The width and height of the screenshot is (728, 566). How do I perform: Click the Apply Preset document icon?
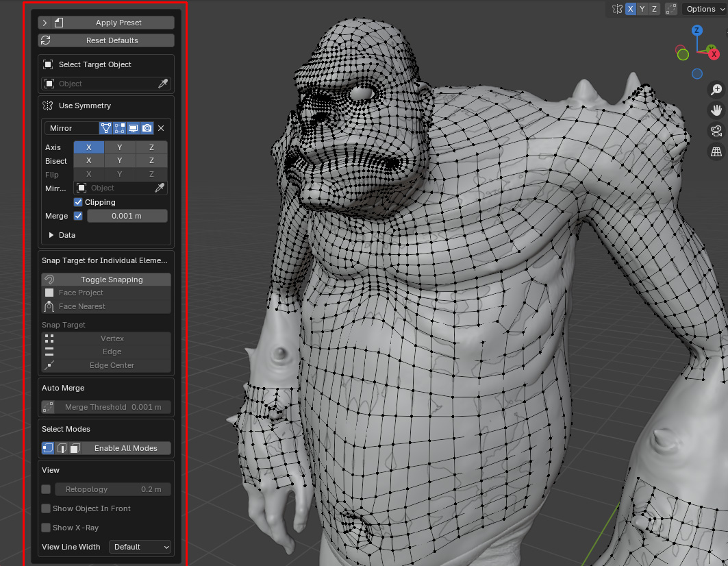[58, 23]
